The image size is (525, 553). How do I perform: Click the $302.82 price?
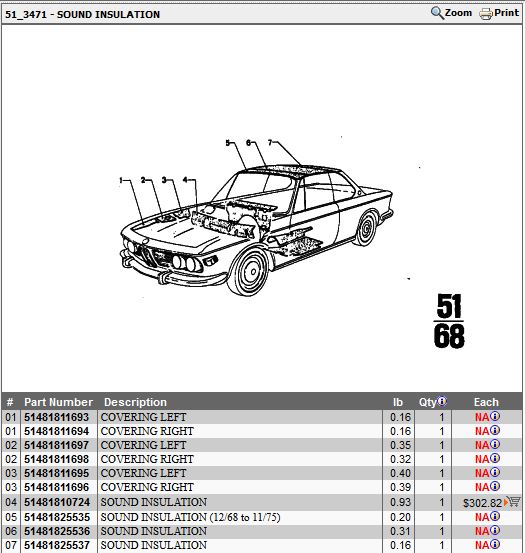482,503
